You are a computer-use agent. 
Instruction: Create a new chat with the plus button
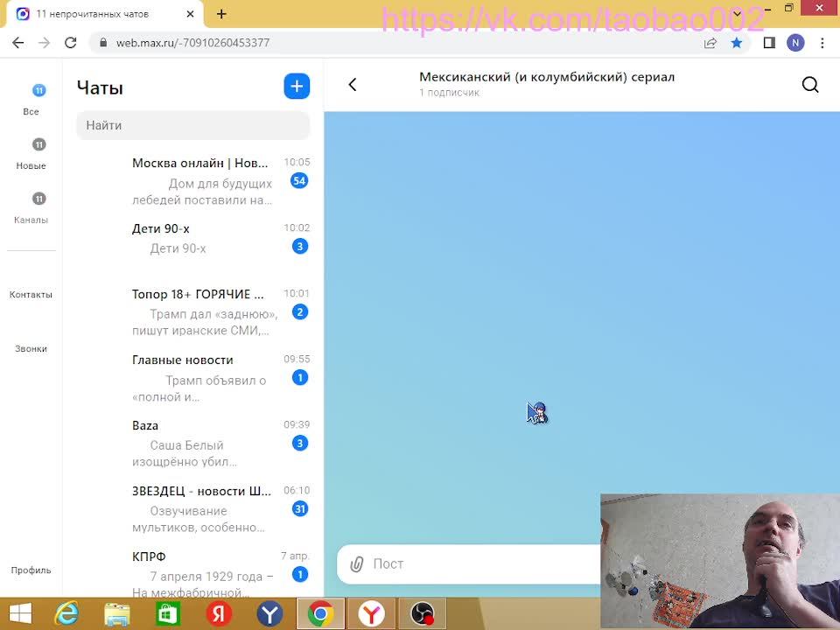pos(297,87)
